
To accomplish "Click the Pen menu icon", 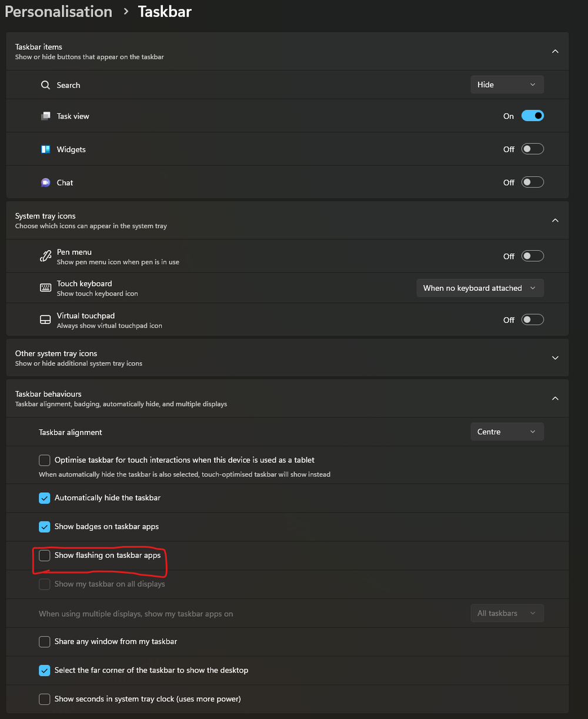I will [x=45, y=256].
